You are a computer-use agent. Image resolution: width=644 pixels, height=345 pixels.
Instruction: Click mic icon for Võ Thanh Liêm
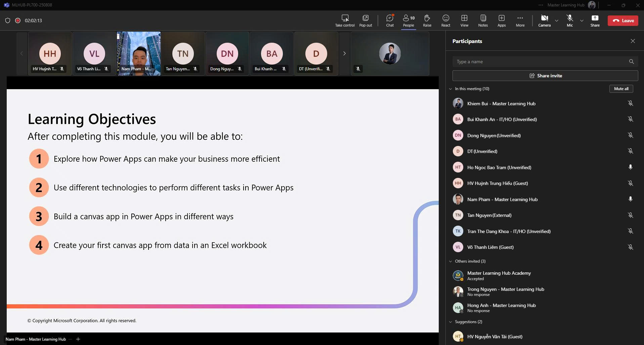[631, 247]
